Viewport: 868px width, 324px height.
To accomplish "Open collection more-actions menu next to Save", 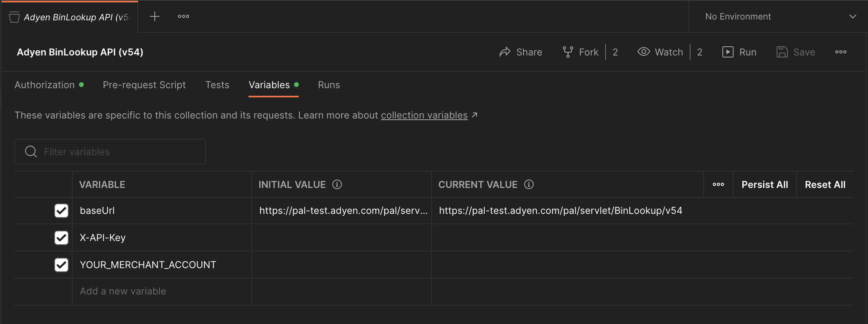I will point(840,52).
